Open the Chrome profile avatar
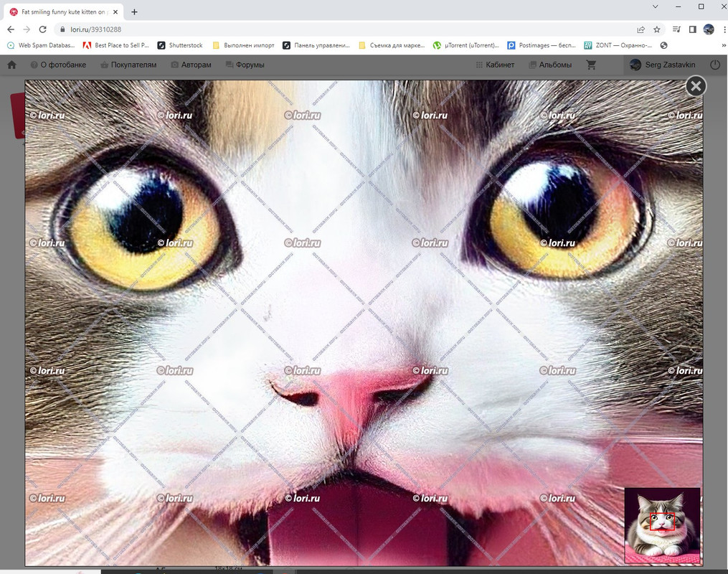 (x=709, y=29)
